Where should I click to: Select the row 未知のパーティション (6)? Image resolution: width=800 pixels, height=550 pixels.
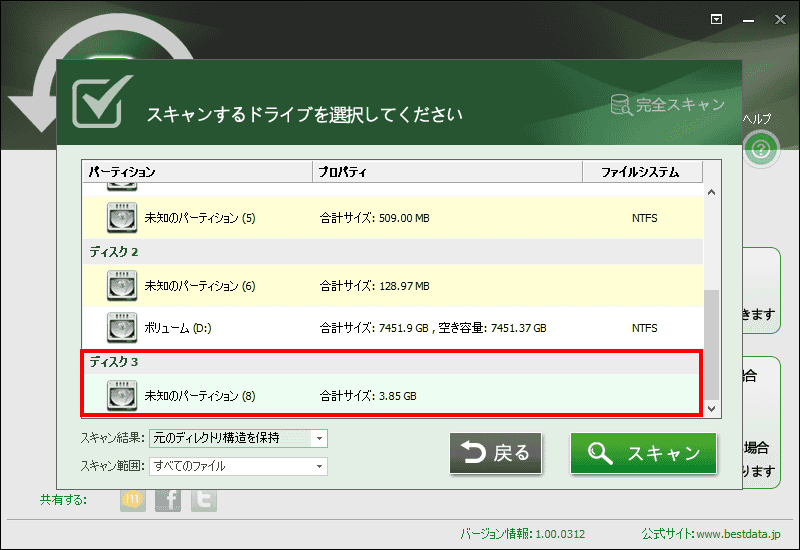(x=393, y=286)
